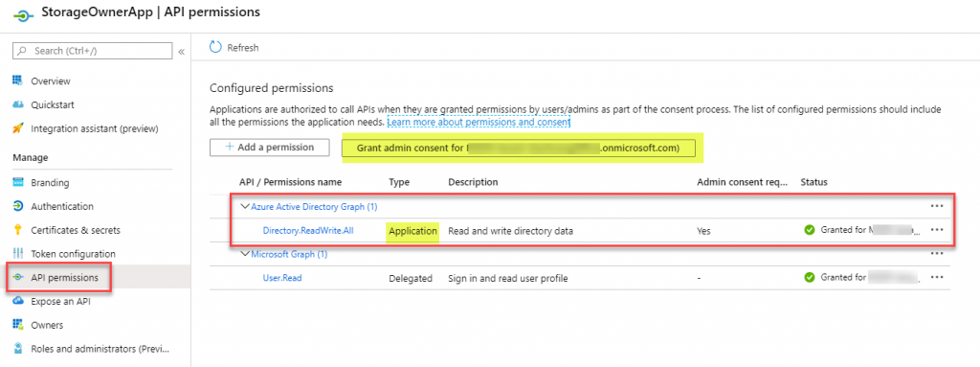Open Overview via its grid icon
Screen dimensions: 980x367
point(17,80)
